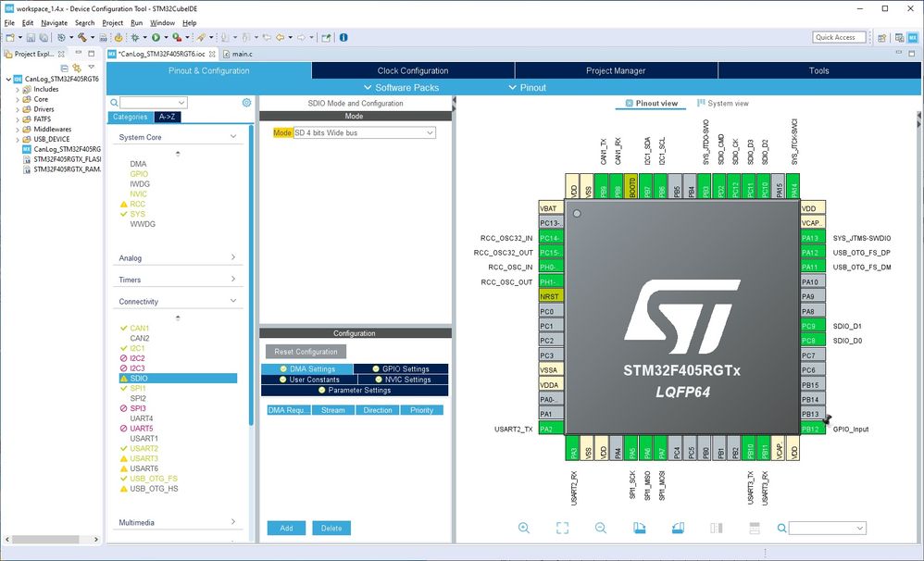Open the Software Packs dropdown

401,87
